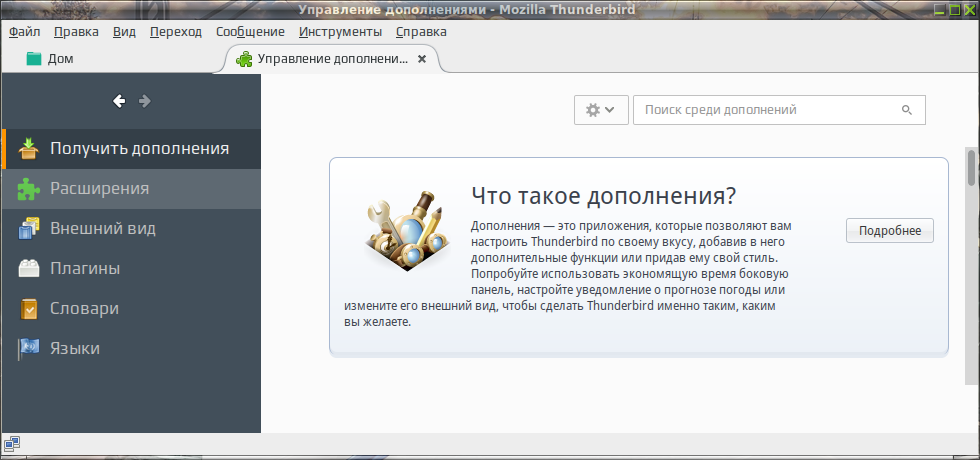
Task: Open the Файл menu
Action: (24, 32)
